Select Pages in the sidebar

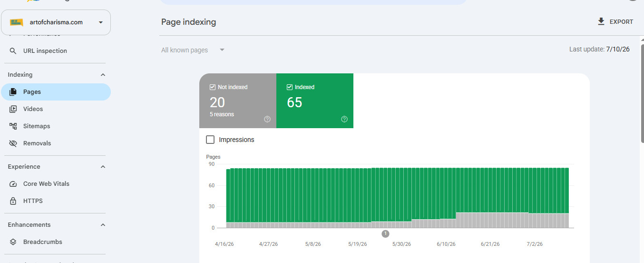pyautogui.click(x=56, y=92)
